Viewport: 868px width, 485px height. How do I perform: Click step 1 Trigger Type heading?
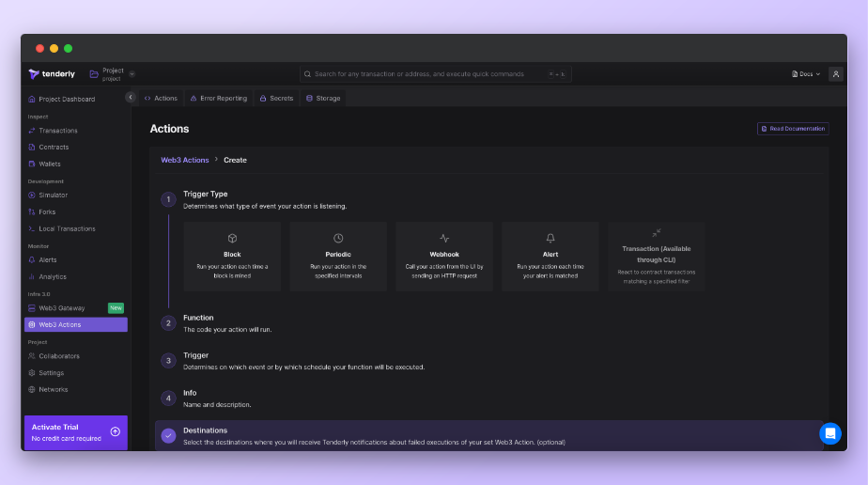pos(206,194)
